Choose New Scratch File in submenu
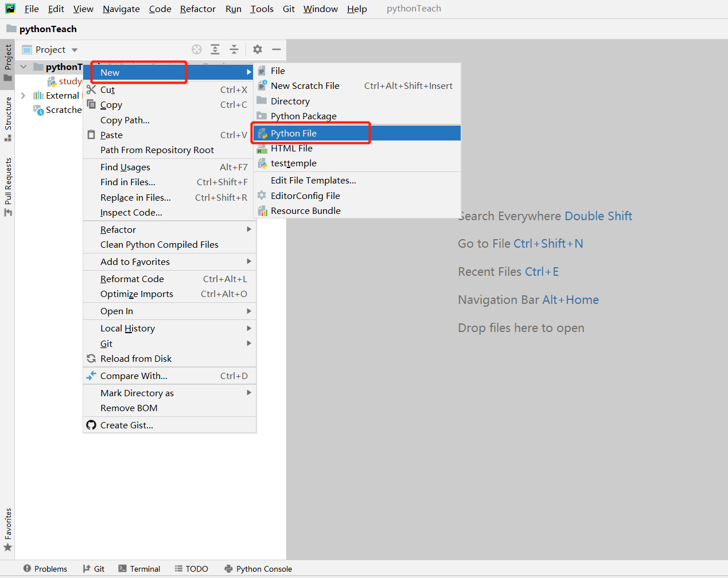 [x=357, y=85]
